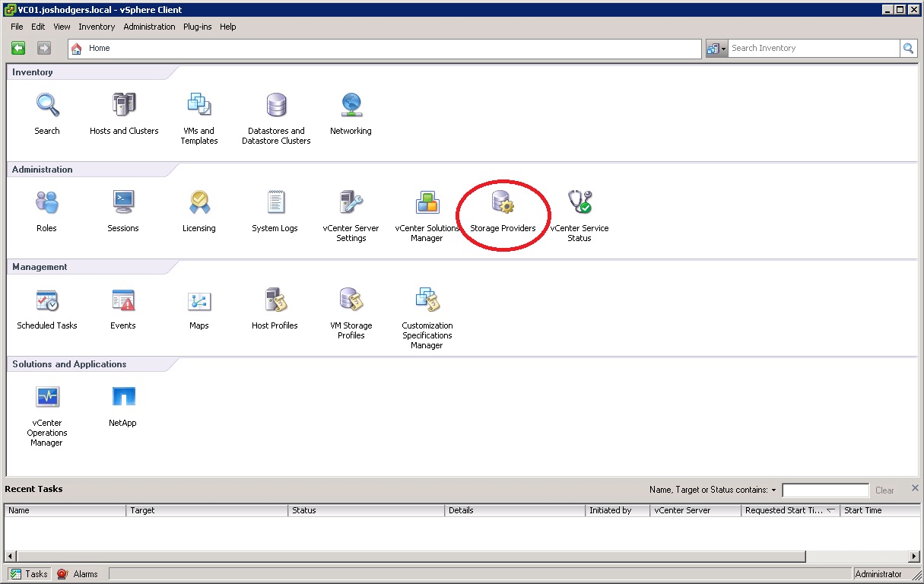Open Hosts and Clusters inventory
924x584 pixels.
point(123,106)
